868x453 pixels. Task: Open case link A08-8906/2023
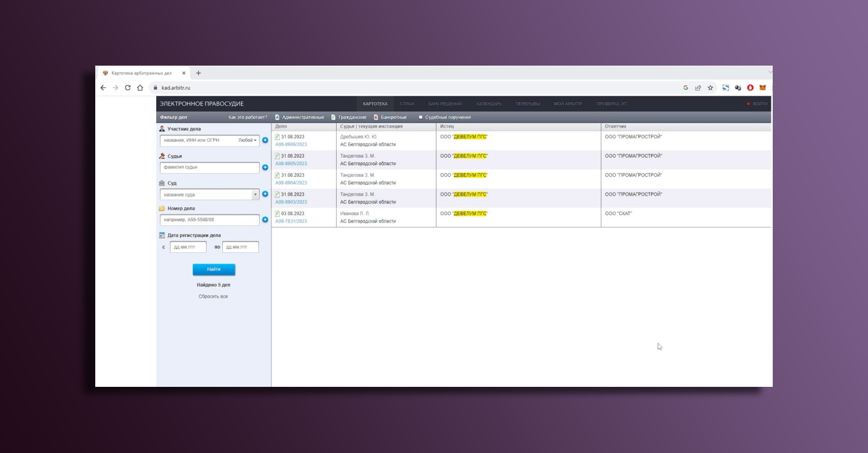click(x=291, y=144)
